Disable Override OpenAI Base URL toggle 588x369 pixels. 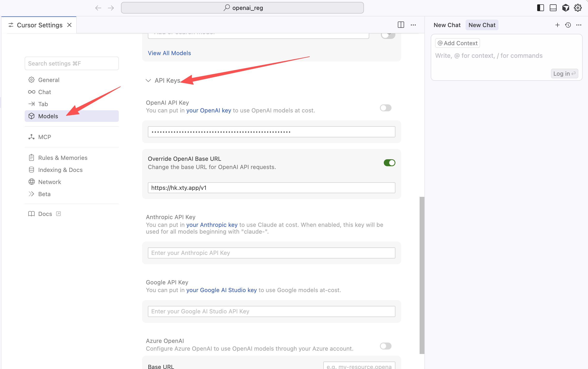[389, 163]
